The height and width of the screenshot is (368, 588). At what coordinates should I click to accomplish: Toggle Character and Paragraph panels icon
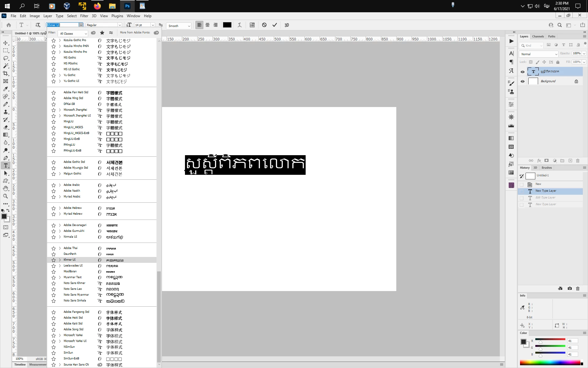(x=252, y=25)
